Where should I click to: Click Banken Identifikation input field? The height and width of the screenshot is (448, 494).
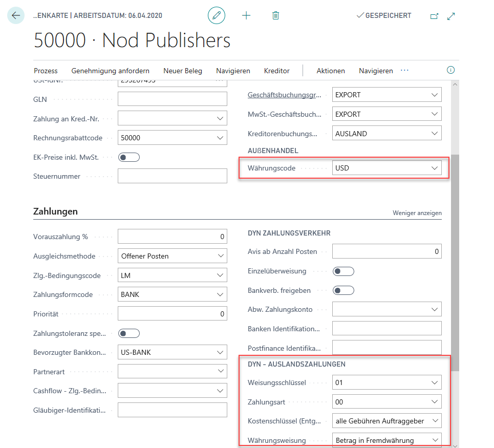387,328
